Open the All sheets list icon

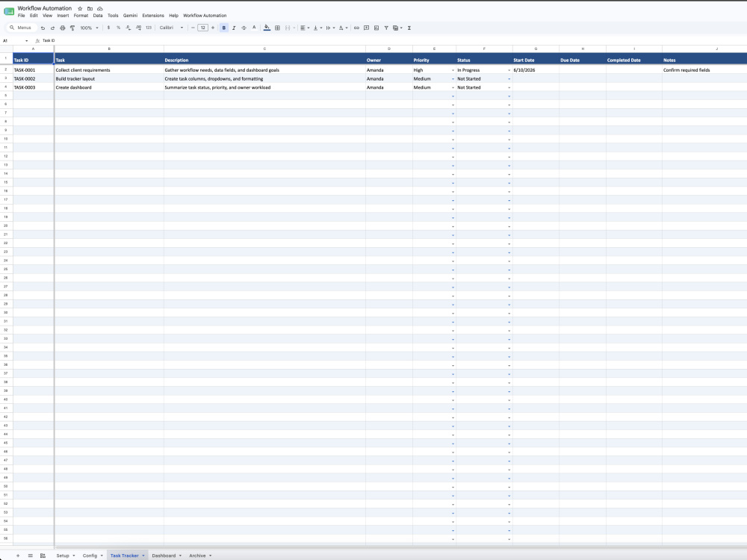point(31,556)
